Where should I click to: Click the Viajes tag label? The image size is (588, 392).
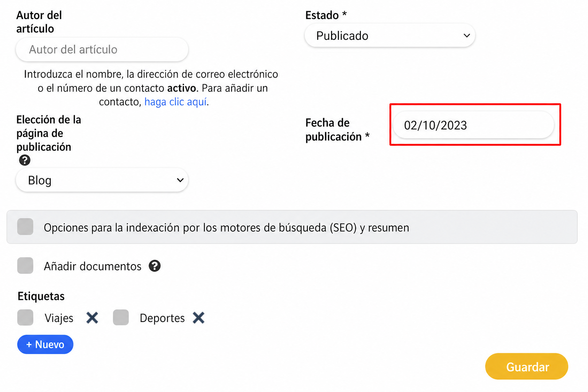[x=59, y=318]
